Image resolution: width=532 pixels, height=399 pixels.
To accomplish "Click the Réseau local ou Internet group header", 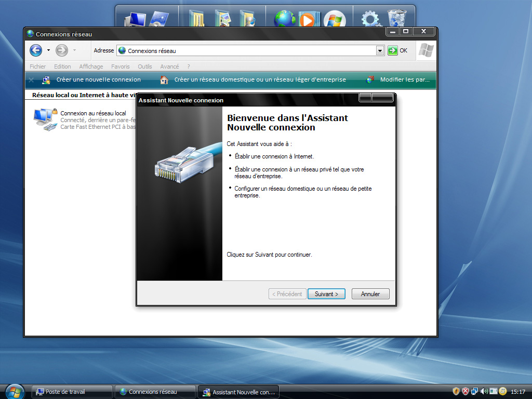I will [x=84, y=96].
